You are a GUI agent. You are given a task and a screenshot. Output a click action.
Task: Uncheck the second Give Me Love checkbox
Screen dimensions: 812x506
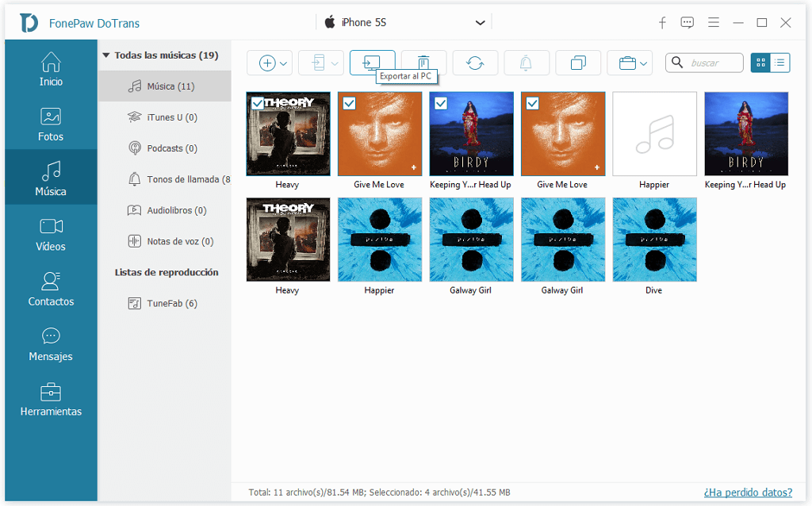532,104
